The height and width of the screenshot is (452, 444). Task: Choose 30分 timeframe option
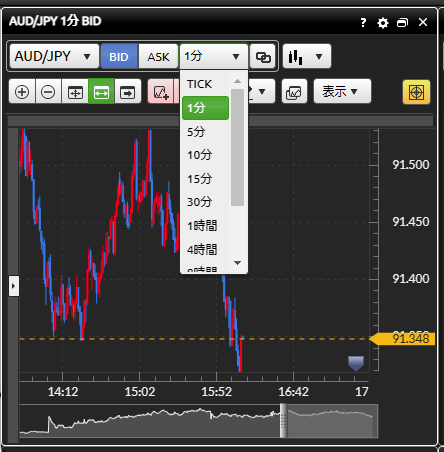205,202
